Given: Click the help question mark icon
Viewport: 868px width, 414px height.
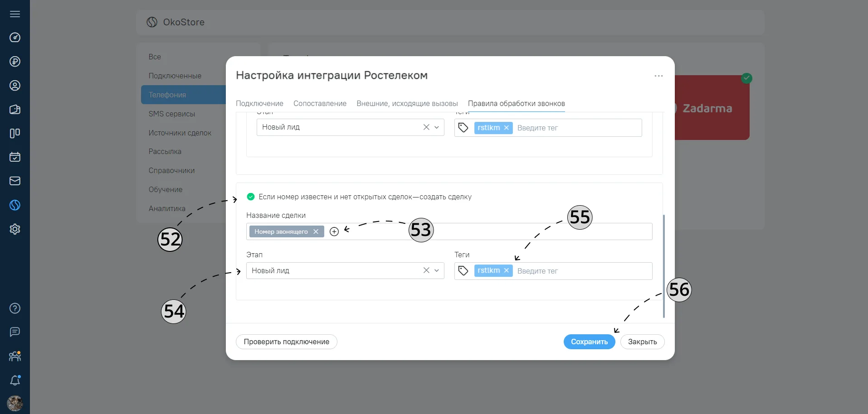Looking at the screenshot, I should (15, 308).
